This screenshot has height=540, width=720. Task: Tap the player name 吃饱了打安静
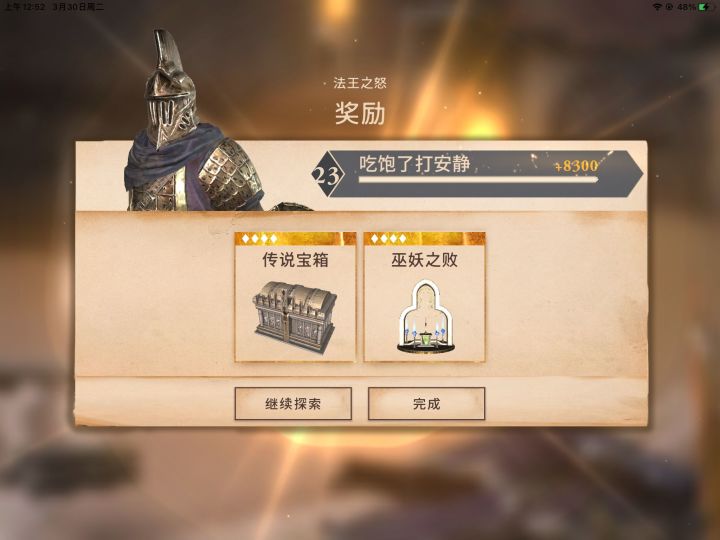point(415,164)
